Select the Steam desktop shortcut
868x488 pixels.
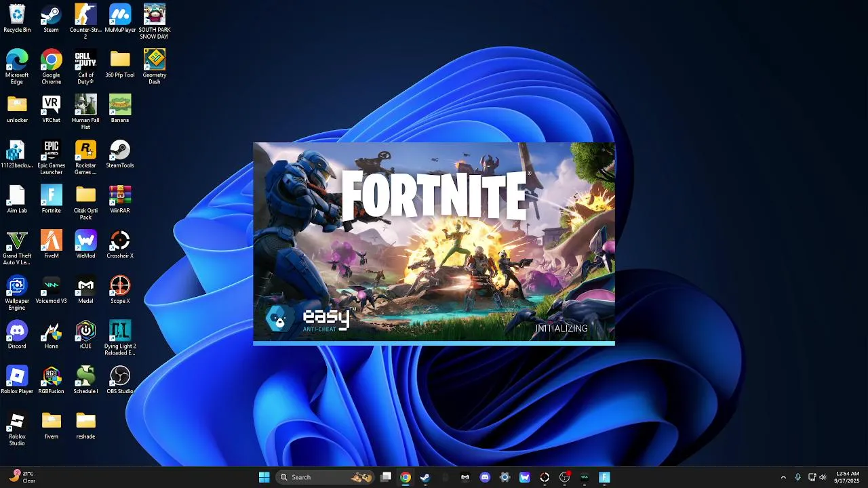point(51,18)
